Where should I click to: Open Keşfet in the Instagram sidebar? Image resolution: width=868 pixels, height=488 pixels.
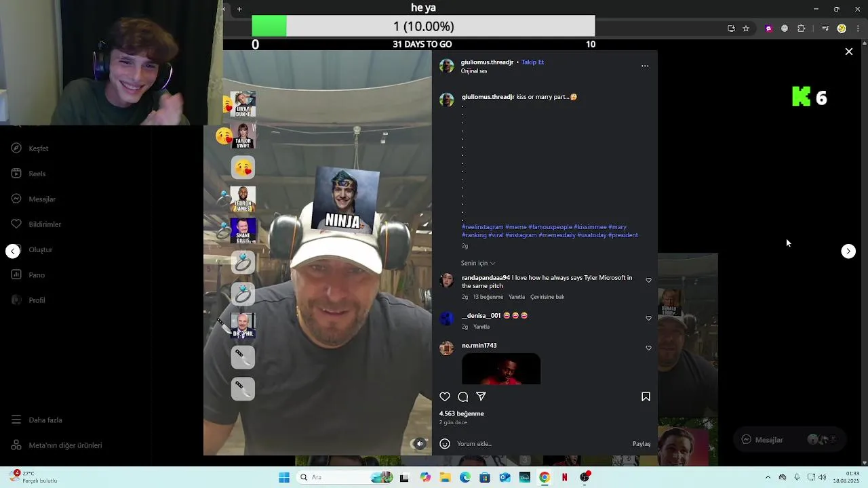(x=30, y=148)
